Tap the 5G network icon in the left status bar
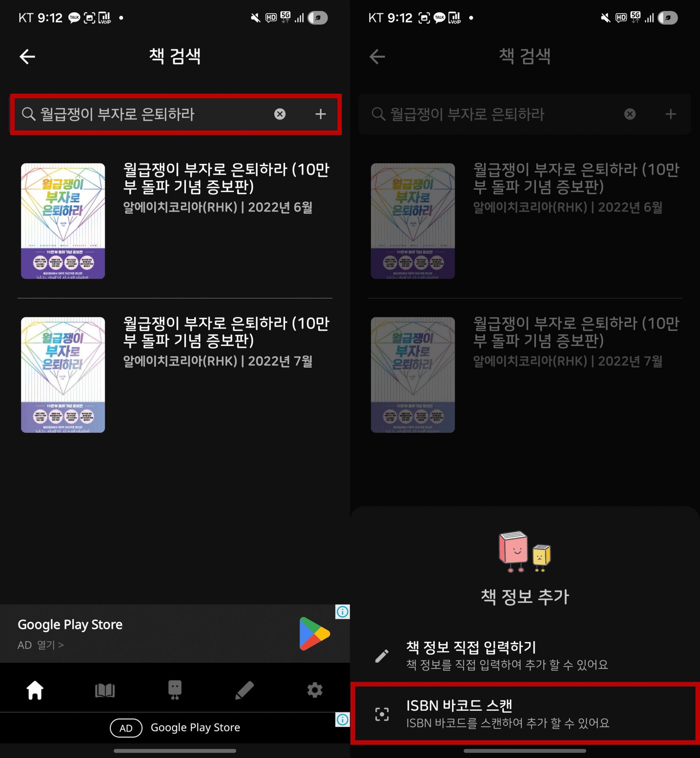 point(285,17)
